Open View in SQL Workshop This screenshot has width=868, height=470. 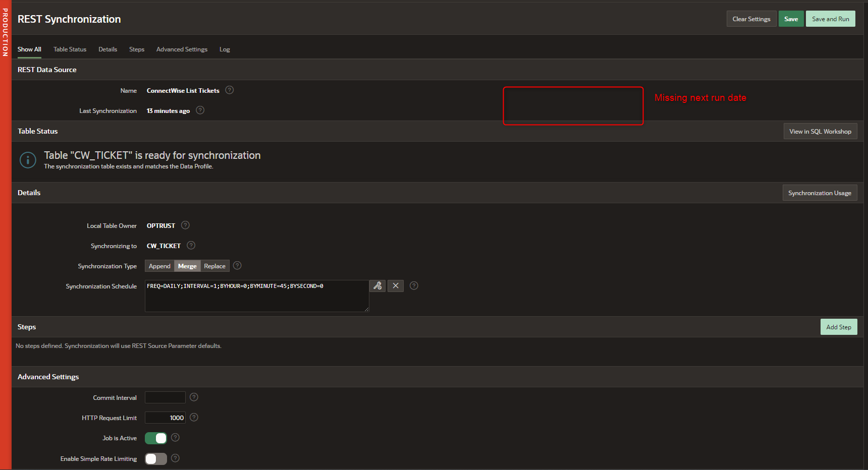pyautogui.click(x=820, y=131)
